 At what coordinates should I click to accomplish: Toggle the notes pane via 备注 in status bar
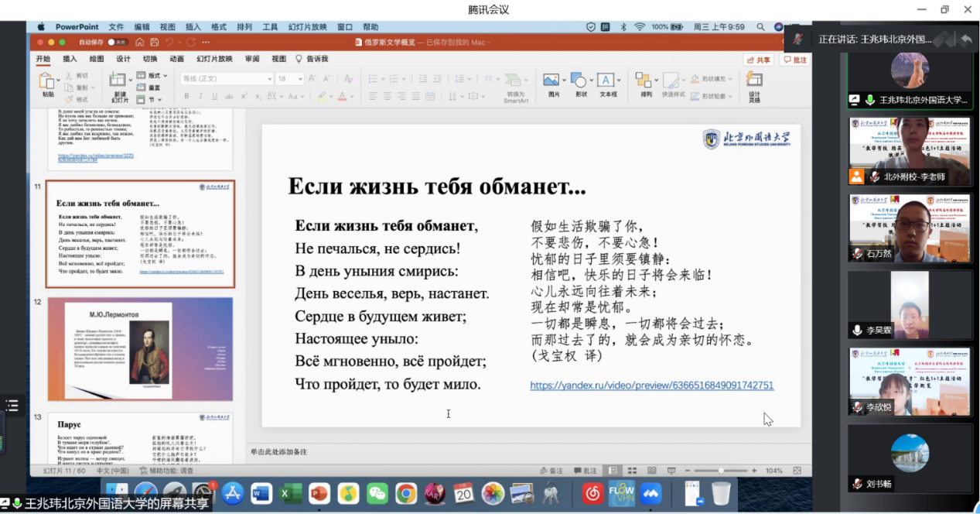pos(551,471)
